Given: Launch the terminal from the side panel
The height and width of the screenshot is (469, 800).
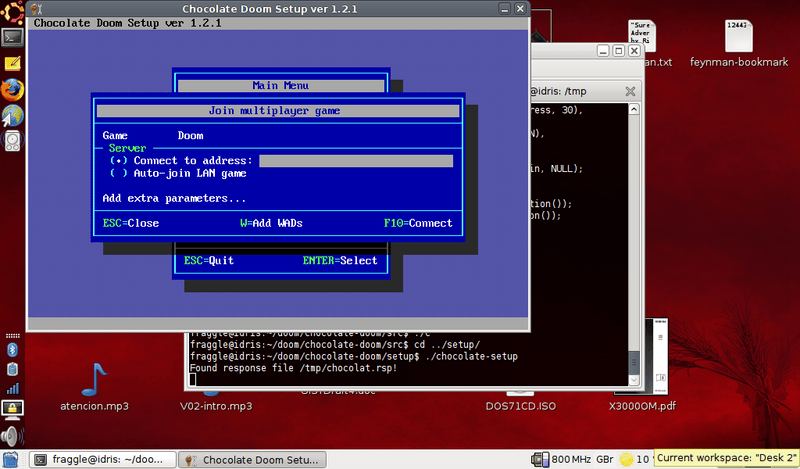Looking at the screenshot, I should 12,38.
